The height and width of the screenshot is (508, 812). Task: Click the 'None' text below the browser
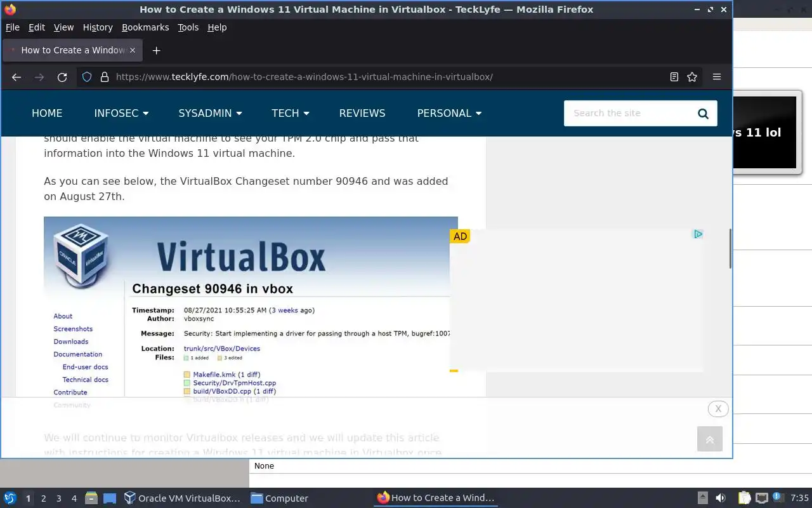pos(264,466)
